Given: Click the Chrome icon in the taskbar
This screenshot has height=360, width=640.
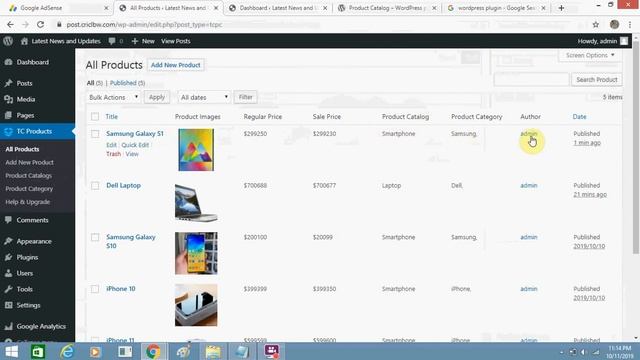Looking at the screenshot, I should 153,351.
